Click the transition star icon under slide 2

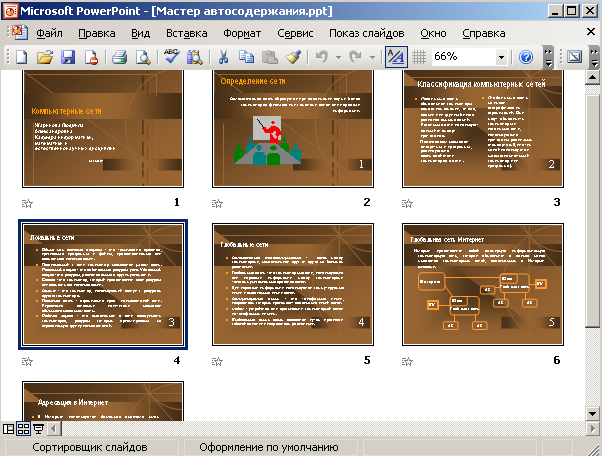click(x=217, y=203)
